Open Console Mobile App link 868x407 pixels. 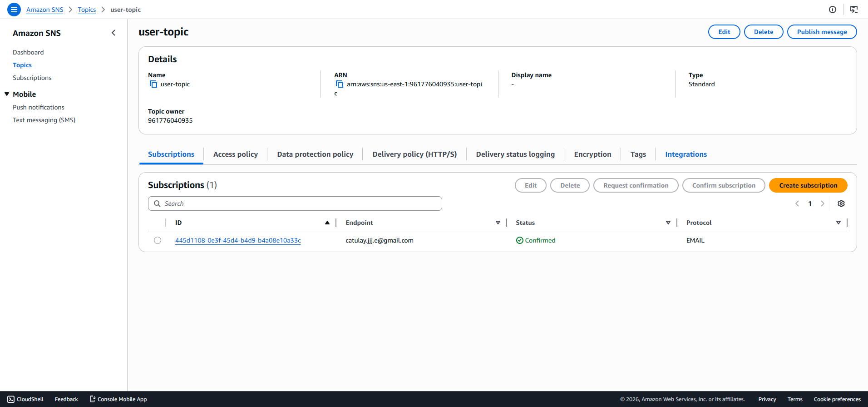pyautogui.click(x=118, y=399)
